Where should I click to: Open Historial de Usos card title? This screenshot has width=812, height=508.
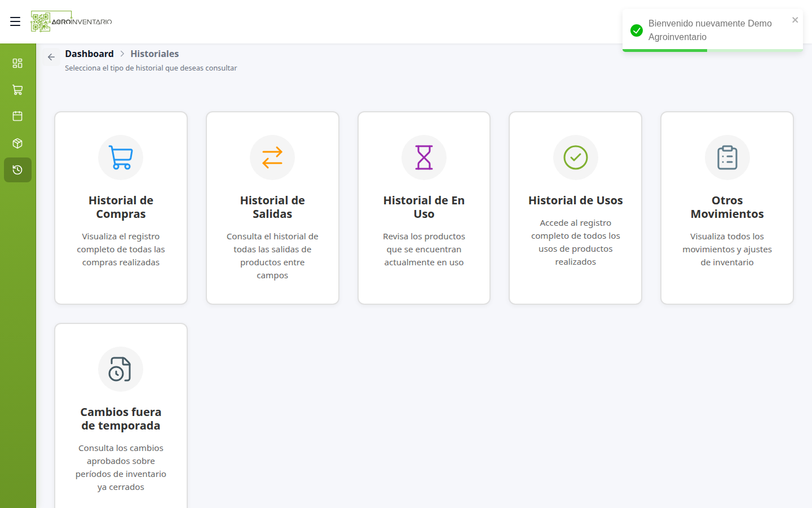[x=576, y=200]
